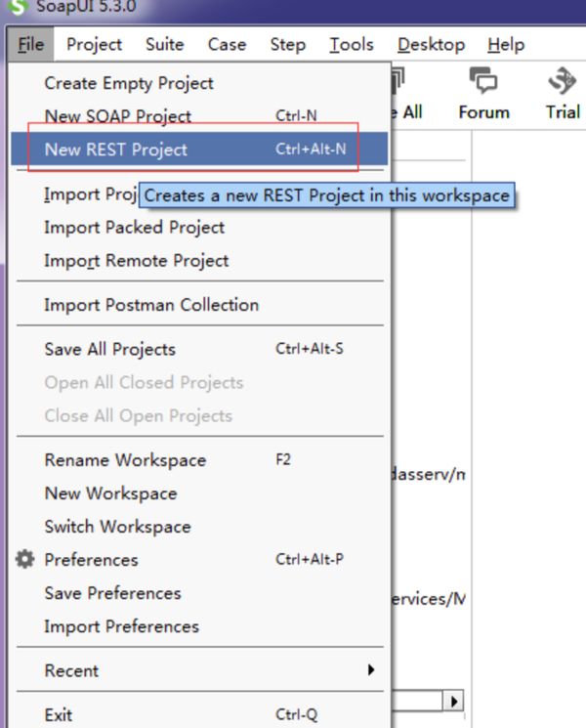
Task: Click the Trial toolbar icon
Action: coord(562,80)
